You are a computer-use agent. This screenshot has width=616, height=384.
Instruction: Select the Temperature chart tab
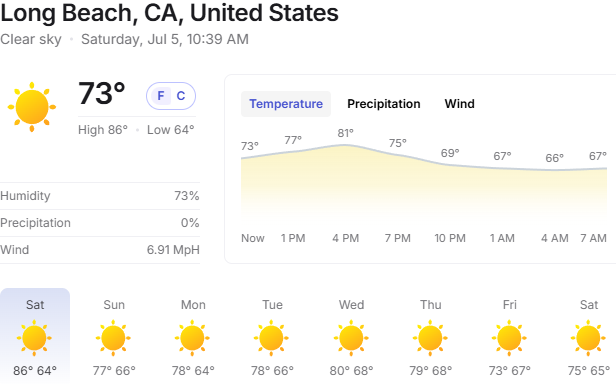point(286,104)
